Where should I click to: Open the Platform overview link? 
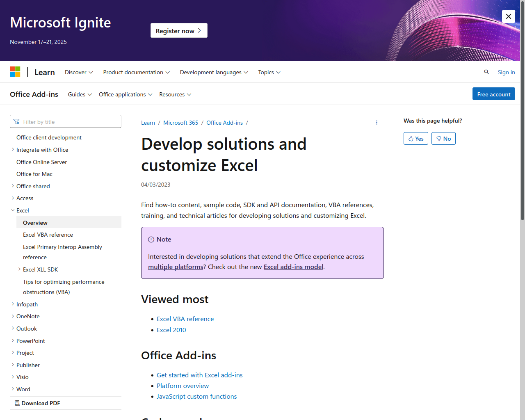click(183, 386)
